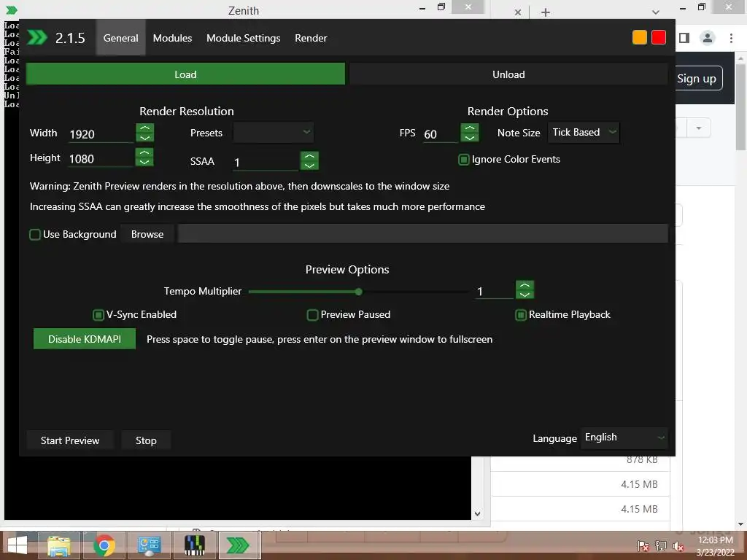Lower Tempo Multiplier with down arrow
Viewport: 747px width, 560px height.
525,295
